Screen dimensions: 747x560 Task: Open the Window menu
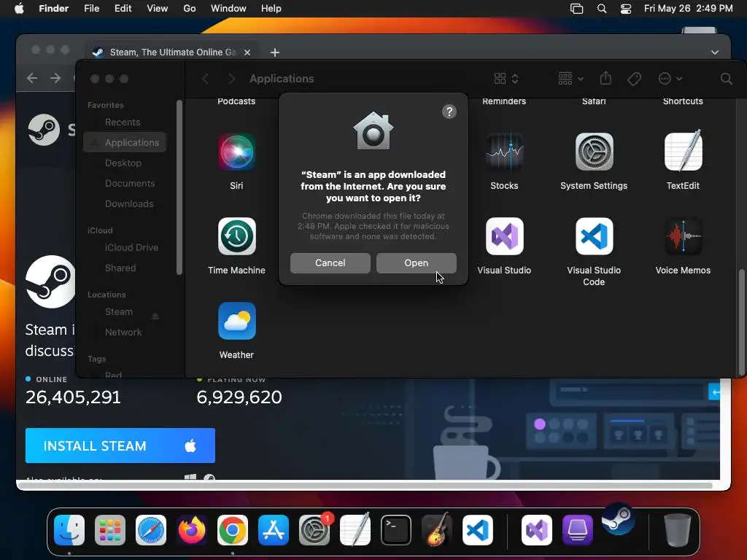pos(228,8)
